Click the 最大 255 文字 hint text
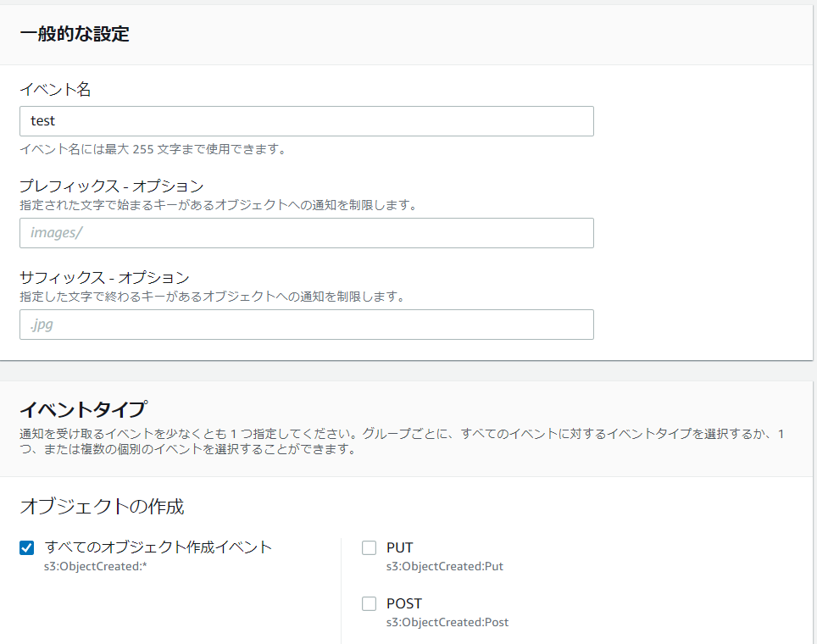Image resolution: width=817 pixels, height=644 pixels. pos(153,149)
